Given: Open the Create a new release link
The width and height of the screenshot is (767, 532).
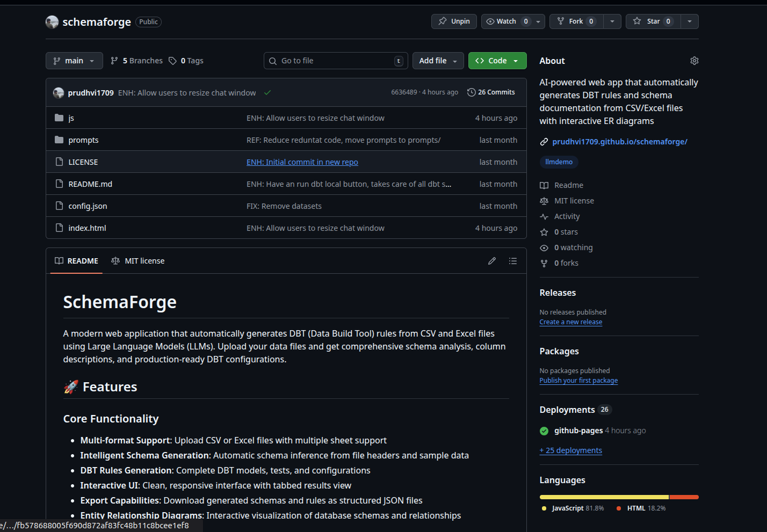Looking at the screenshot, I should 570,322.
